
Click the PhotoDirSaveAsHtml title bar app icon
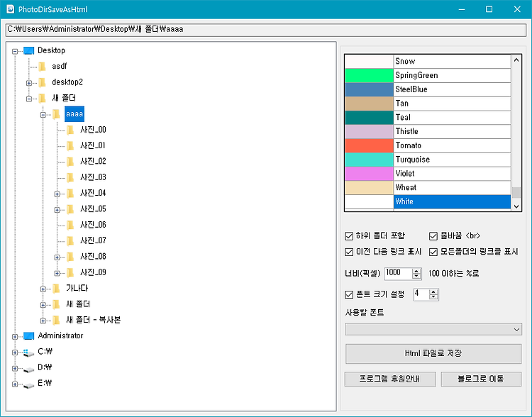tap(11, 9)
